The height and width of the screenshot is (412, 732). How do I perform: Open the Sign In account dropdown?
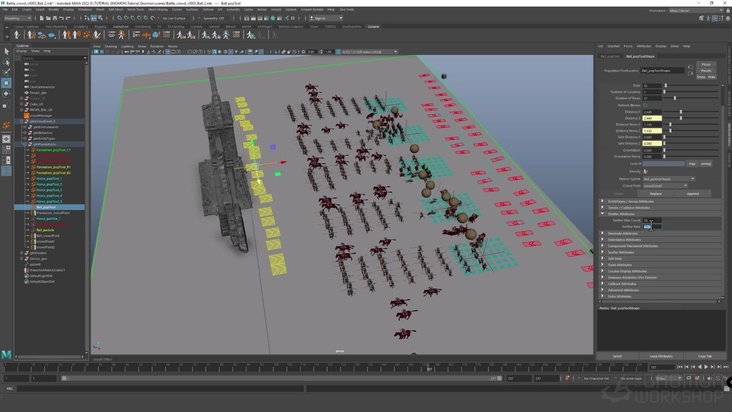click(324, 18)
